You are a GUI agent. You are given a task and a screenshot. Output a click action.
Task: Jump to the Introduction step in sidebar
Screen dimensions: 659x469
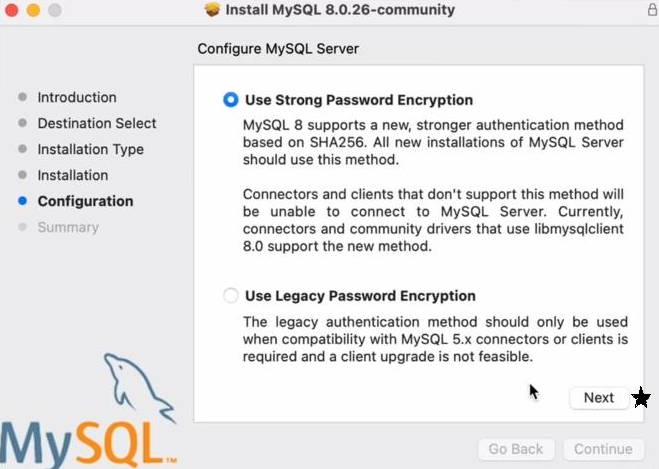pyautogui.click(x=77, y=97)
